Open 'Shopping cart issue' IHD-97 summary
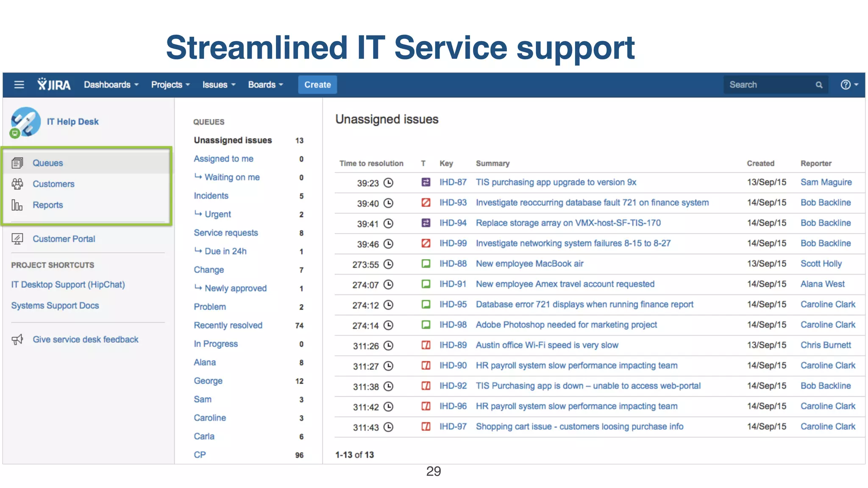Screen dimensions: 868x488 [579, 427]
